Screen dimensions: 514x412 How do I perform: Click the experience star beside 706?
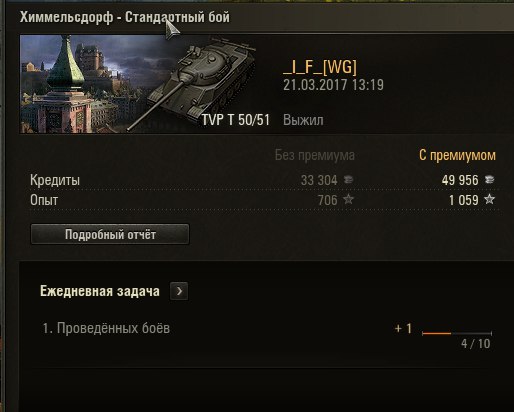(348, 199)
